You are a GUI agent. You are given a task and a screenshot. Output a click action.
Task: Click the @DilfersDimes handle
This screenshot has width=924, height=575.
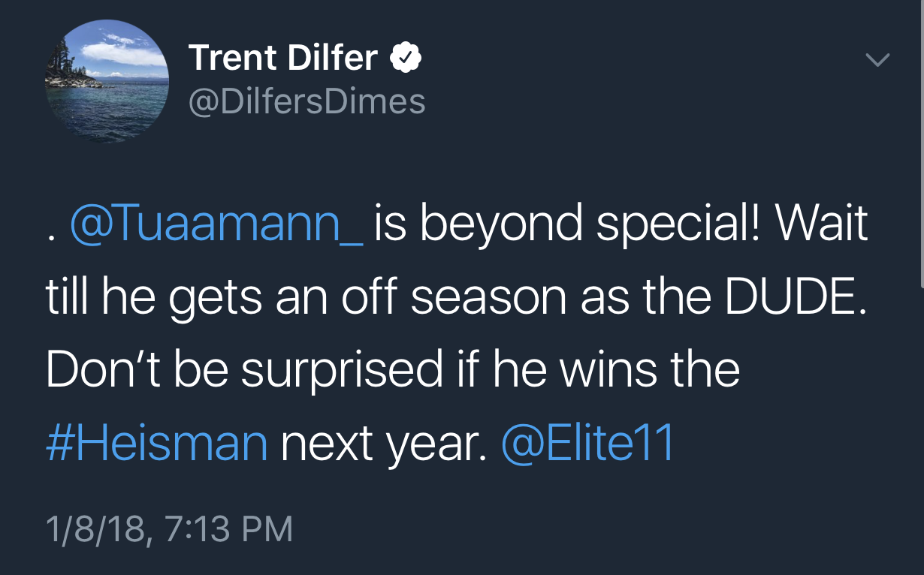click(307, 101)
